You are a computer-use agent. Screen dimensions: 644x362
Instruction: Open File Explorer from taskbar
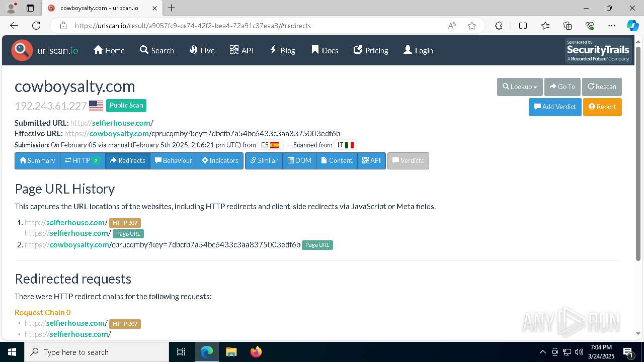pos(231,352)
